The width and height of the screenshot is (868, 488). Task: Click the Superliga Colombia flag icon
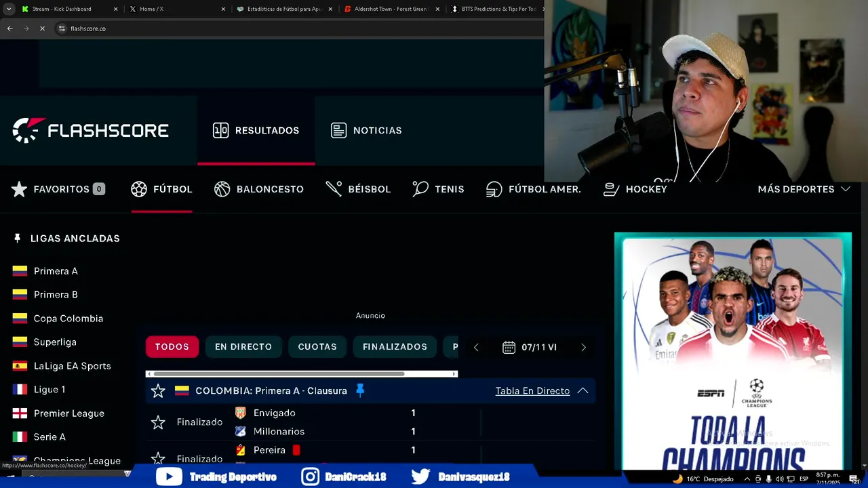point(20,342)
